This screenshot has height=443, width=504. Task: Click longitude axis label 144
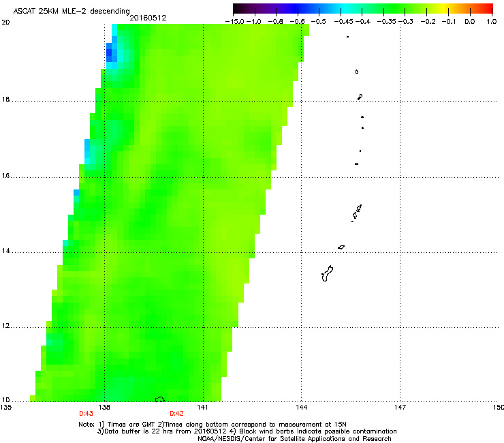coord(301,408)
